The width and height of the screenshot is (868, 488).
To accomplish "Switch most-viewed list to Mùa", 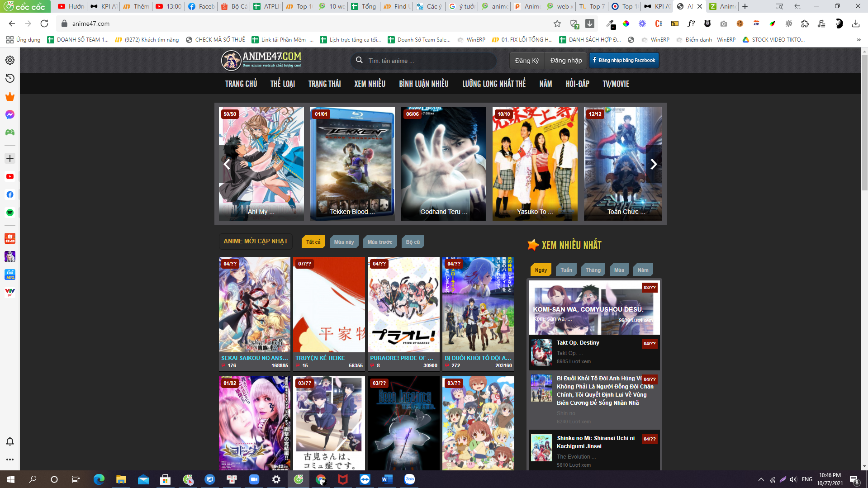I will [619, 270].
